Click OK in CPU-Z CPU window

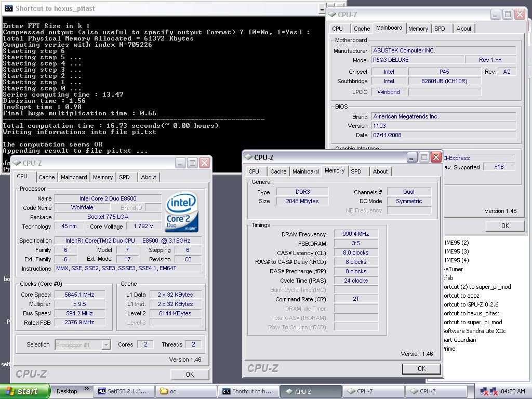pos(190,374)
